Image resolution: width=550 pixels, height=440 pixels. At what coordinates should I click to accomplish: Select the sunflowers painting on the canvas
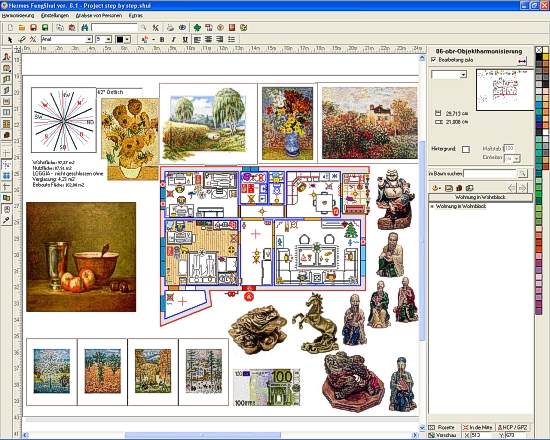pos(130,139)
